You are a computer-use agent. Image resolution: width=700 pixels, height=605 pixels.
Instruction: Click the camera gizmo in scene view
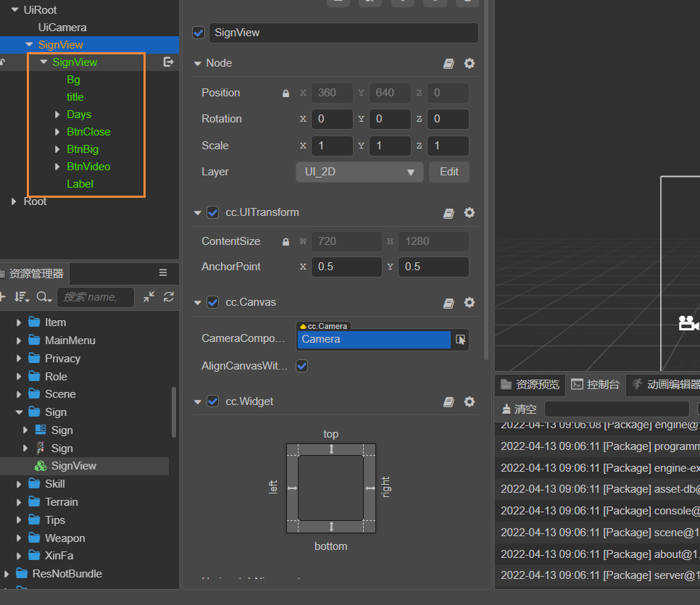point(688,323)
